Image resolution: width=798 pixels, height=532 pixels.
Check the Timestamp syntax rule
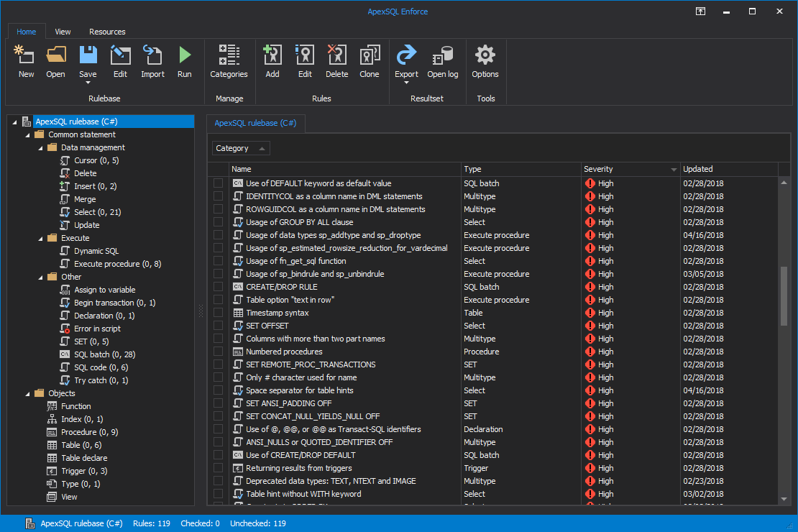click(x=219, y=313)
